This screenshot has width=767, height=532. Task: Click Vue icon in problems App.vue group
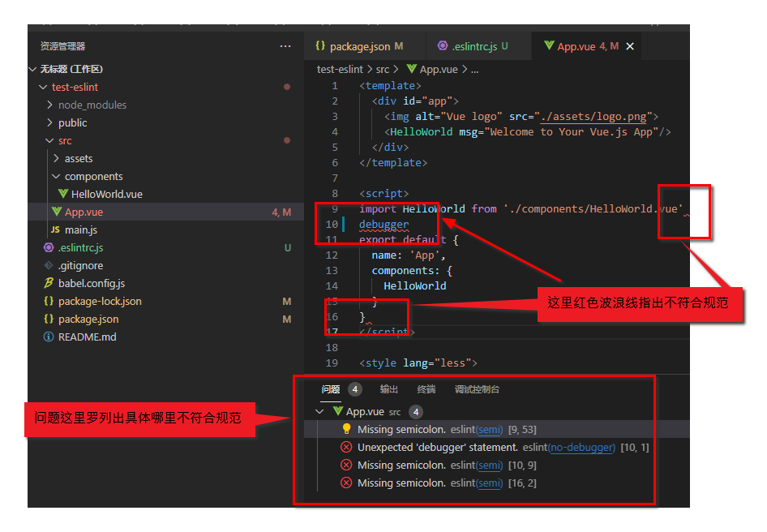337,411
